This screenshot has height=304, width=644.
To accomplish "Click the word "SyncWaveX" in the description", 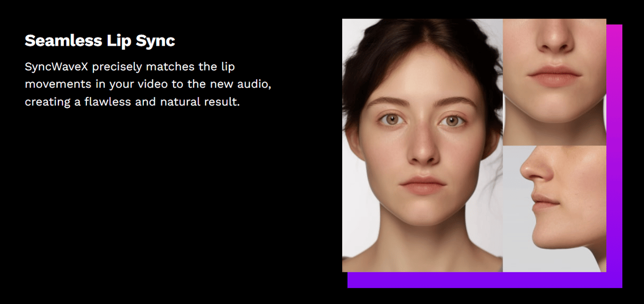I will click(56, 67).
